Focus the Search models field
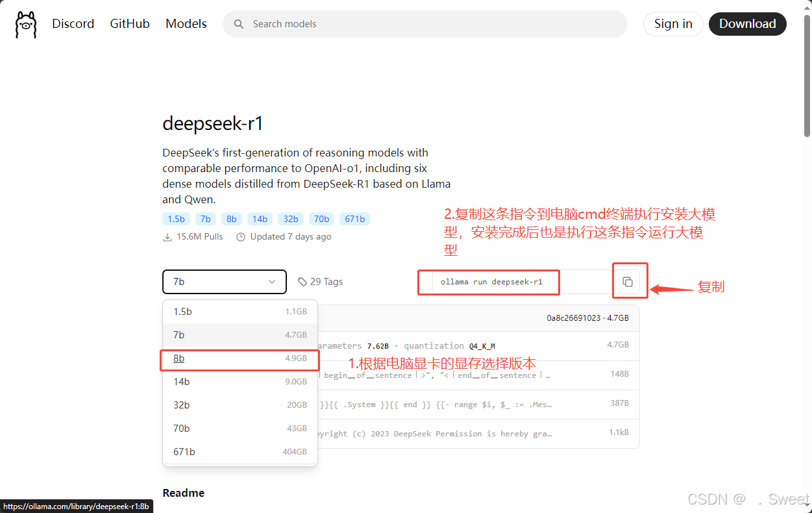Viewport: 812px width, 513px height. [x=425, y=24]
